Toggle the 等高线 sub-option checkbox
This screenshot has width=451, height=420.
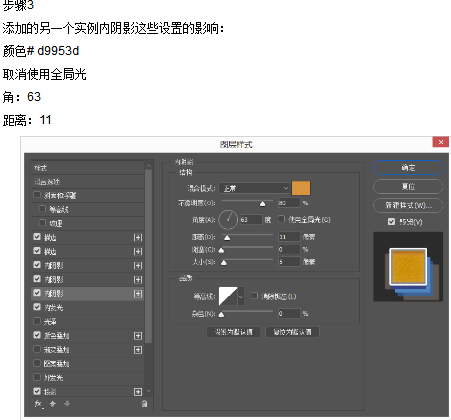point(42,209)
